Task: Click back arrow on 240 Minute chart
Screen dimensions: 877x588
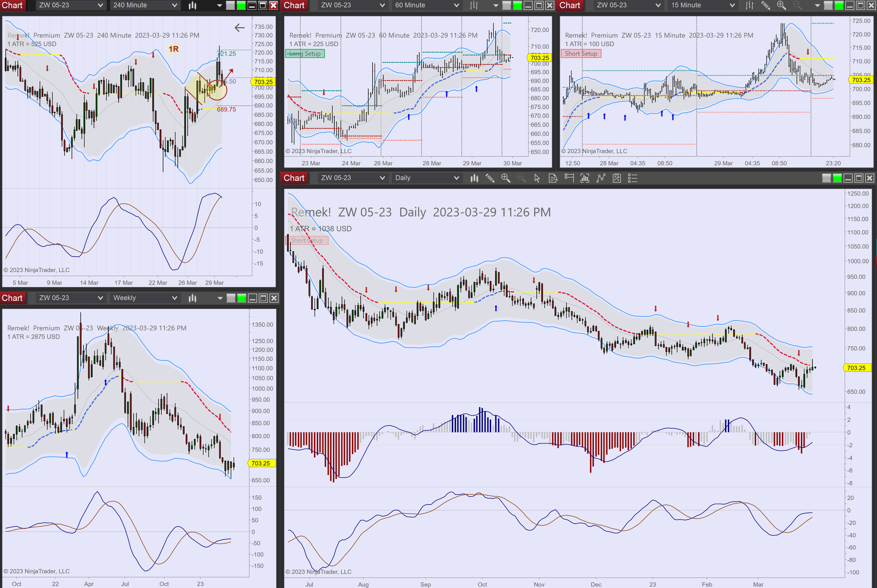Action: [239, 27]
